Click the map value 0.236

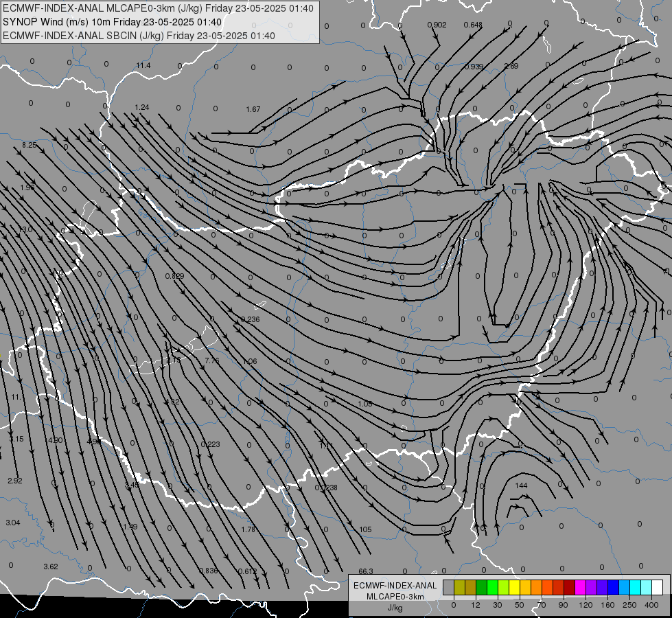coord(251,319)
